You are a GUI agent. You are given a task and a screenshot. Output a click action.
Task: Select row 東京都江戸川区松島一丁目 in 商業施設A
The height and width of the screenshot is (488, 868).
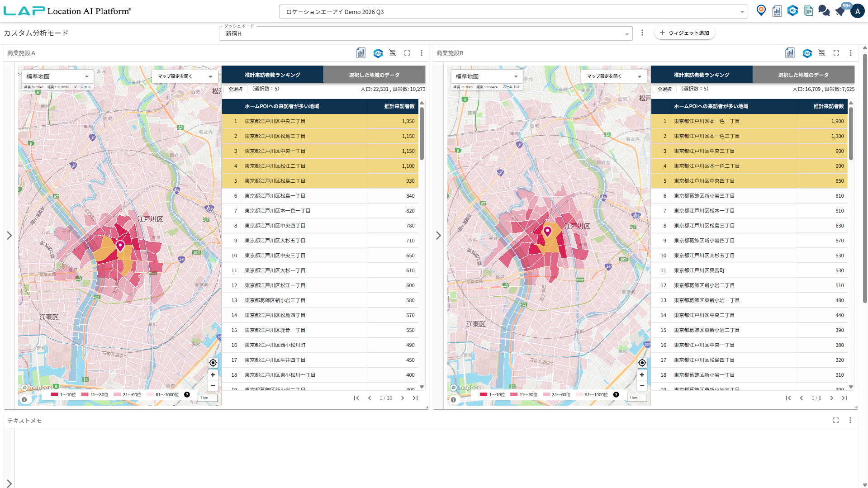tap(320, 196)
